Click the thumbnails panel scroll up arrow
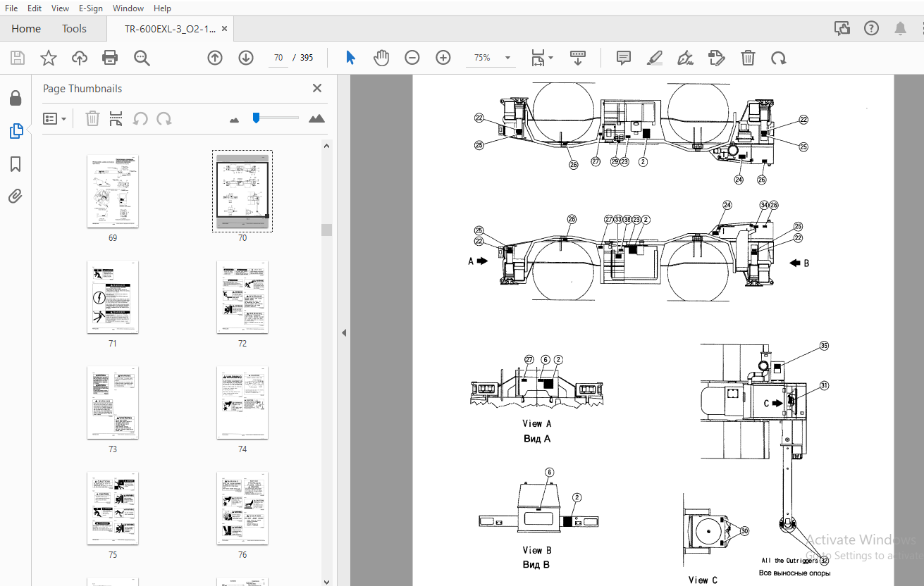 tap(326, 146)
